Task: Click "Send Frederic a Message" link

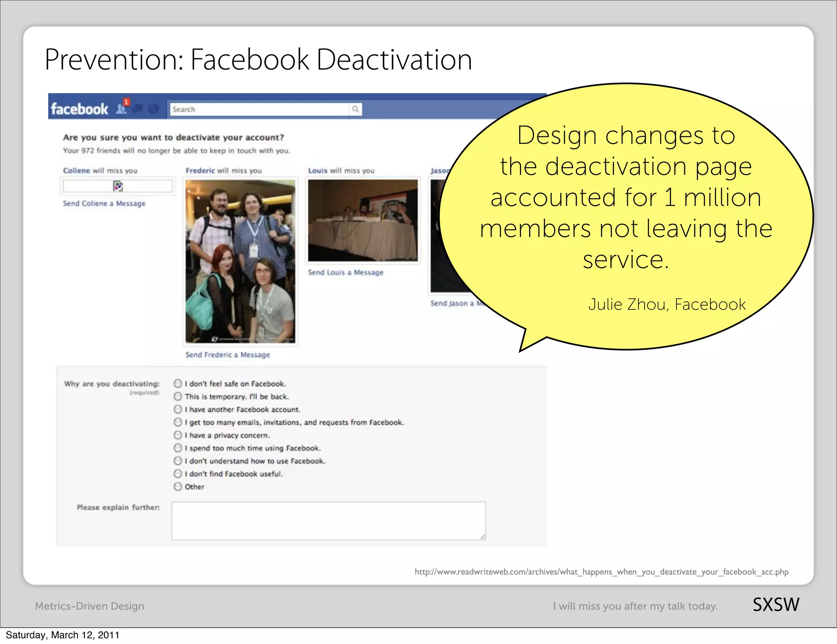Action: click(x=228, y=355)
